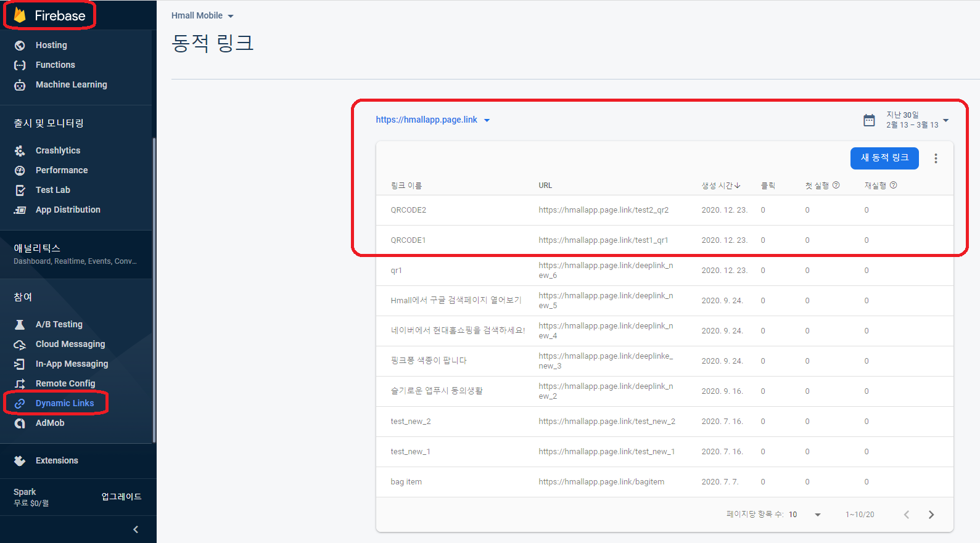Click the Extensions puzzle icon
Viewport: 980px width, 543px height.
click(x=20, y=460)
